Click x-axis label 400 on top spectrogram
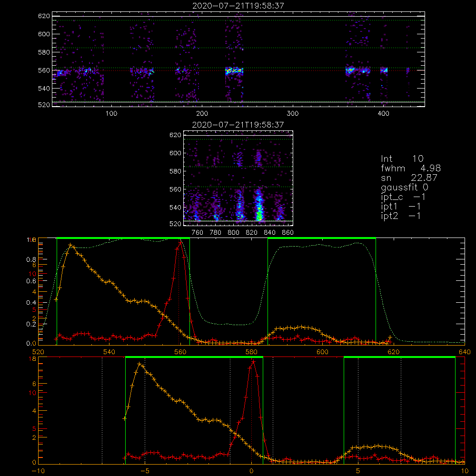476x476 pixels. (x=383, y=114)
